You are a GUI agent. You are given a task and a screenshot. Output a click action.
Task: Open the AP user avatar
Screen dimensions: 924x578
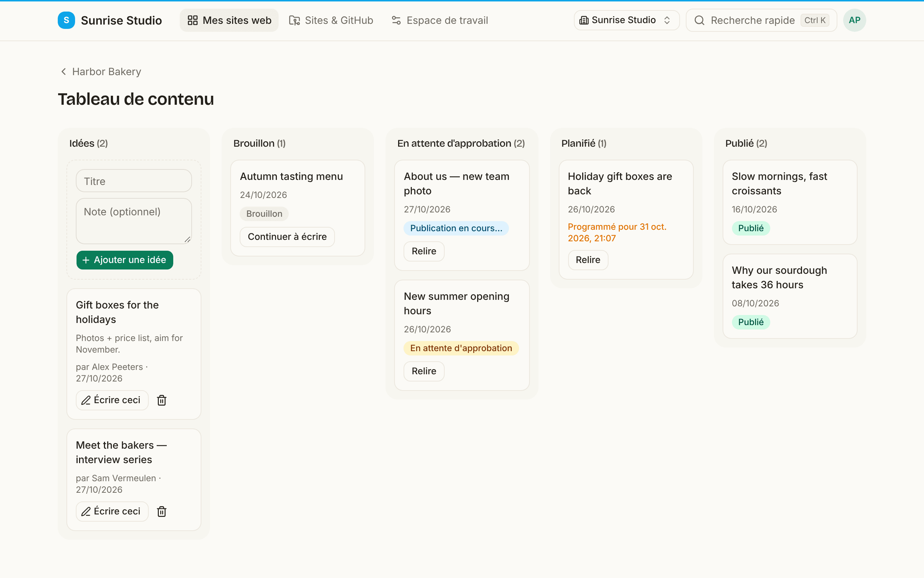[854, 20]
